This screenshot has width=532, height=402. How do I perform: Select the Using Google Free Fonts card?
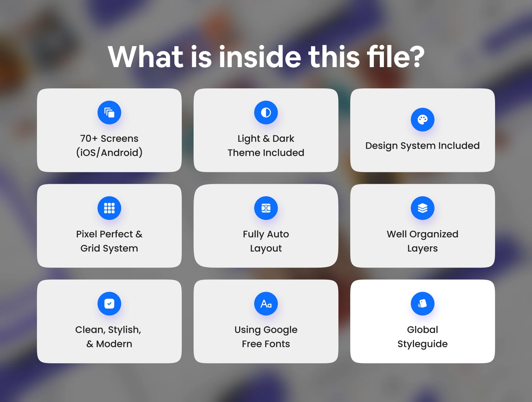pos(266,321)
